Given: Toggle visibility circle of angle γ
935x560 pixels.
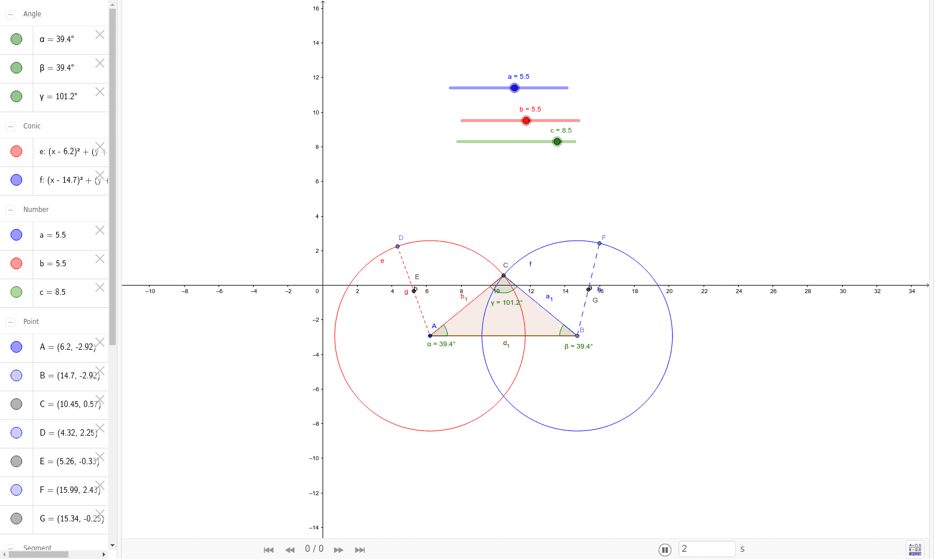Looking at the screenshot, I should [x=16, y=96].
